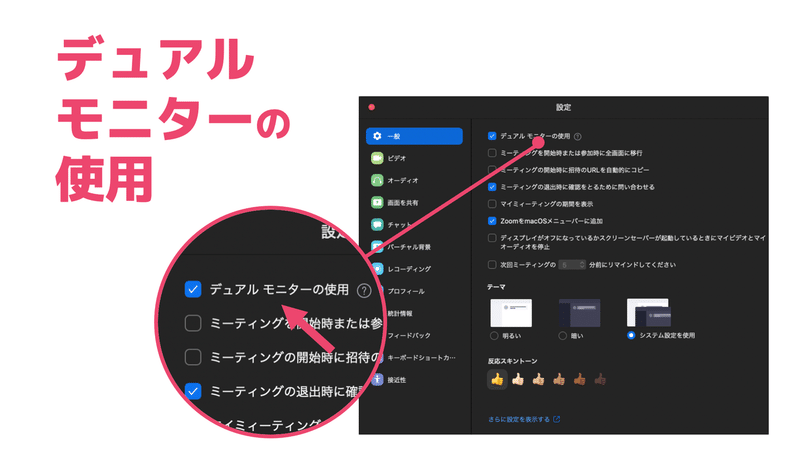800x450 pixels.
Task: Select システム設定を使用 theme radio button
Action: (x=631, y=335)
